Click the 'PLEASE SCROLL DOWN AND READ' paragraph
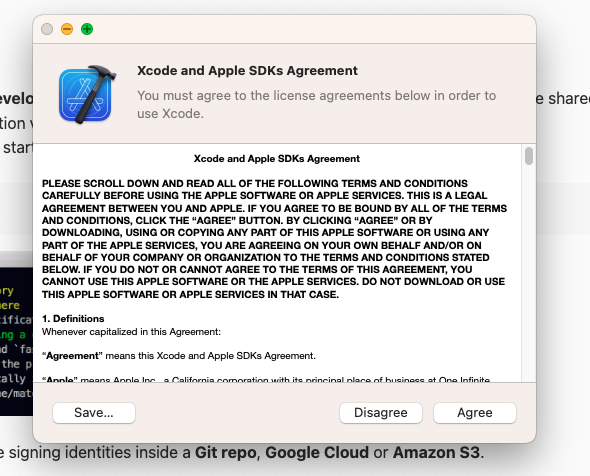Screen dimensions: 590x476 [x=274, y=239]
